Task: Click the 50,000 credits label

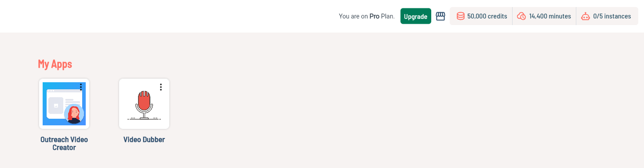Action: pyautogui.click(x=487, y=16)
